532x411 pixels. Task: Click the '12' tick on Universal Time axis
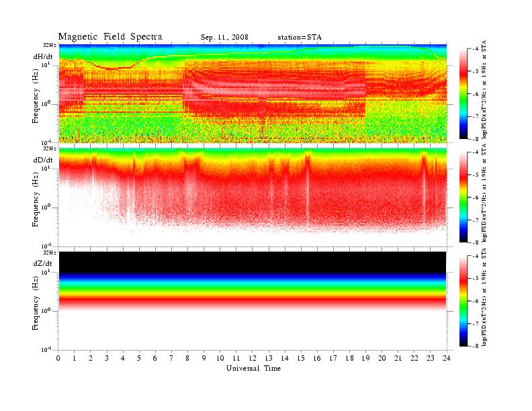[x=253, y=358]
